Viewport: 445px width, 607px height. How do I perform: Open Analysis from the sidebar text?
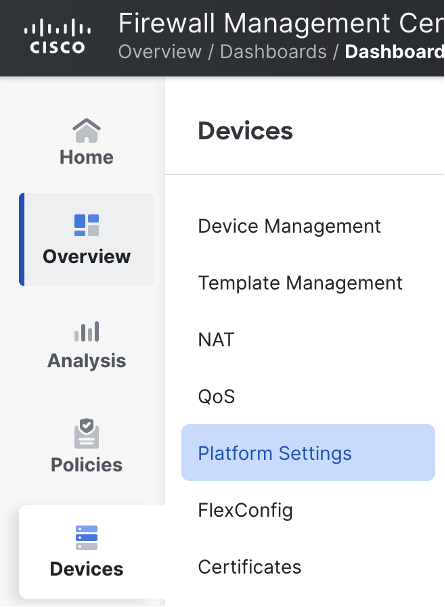coord(87,361)
